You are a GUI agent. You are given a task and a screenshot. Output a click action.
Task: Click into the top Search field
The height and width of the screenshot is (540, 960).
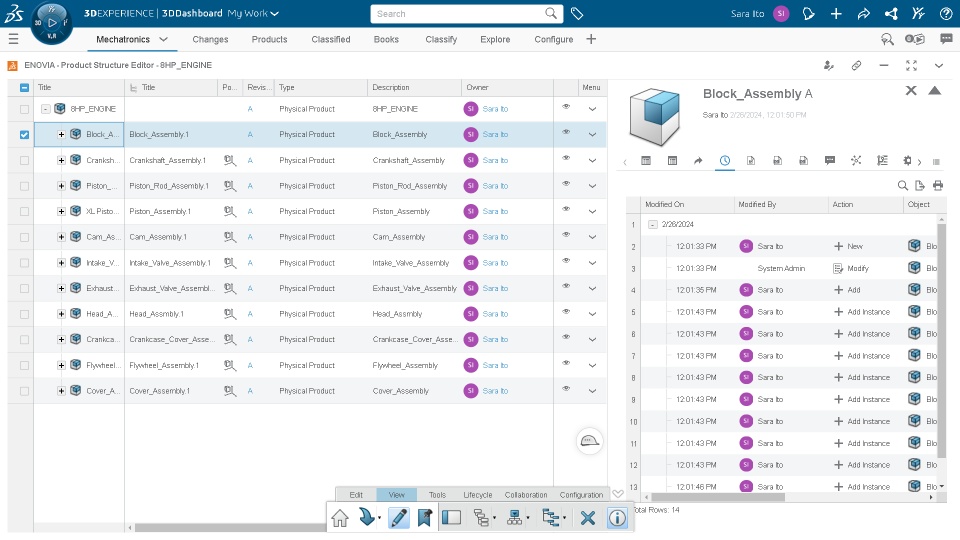pyautogui.click(x=455, y=14)
